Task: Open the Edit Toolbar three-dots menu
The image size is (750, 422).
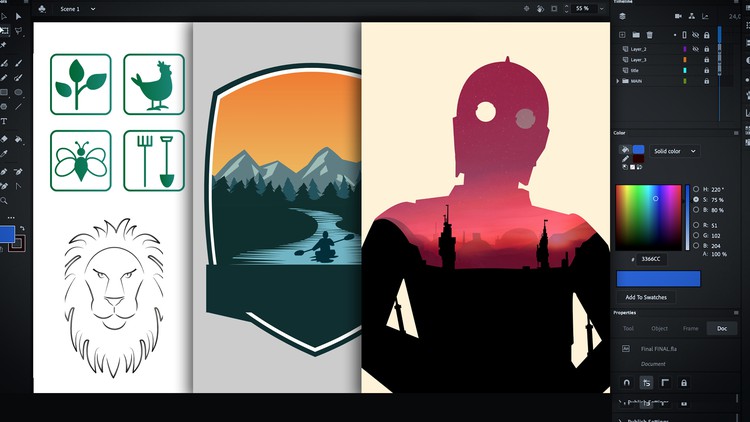Action: click(x=11, y=218)
